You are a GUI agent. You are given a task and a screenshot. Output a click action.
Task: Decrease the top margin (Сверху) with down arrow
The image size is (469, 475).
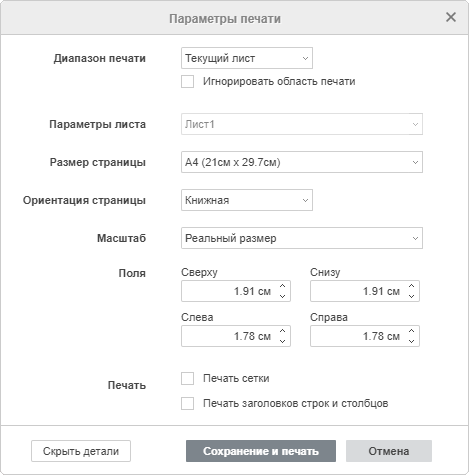point(283,296)
